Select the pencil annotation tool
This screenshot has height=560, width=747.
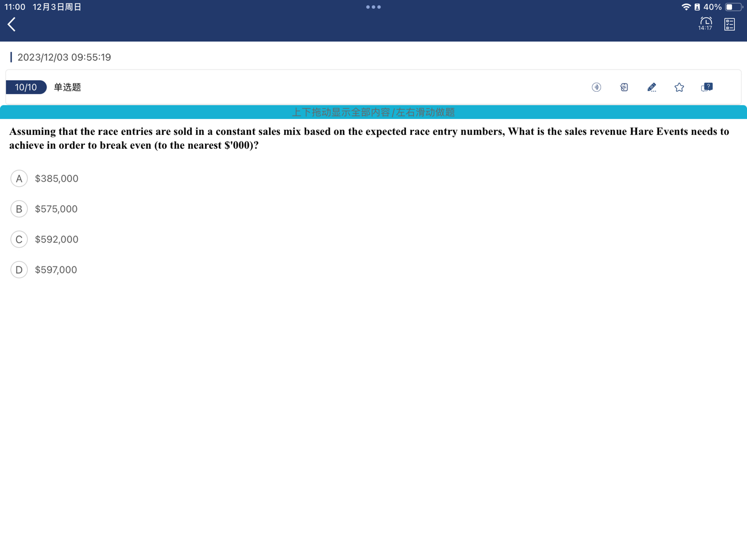point(651,87)
